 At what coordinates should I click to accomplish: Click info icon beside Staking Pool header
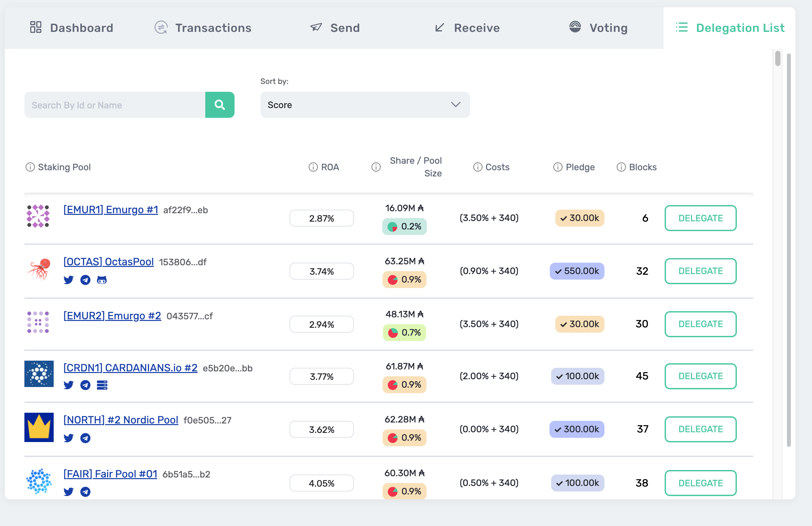tap(30, 167)
